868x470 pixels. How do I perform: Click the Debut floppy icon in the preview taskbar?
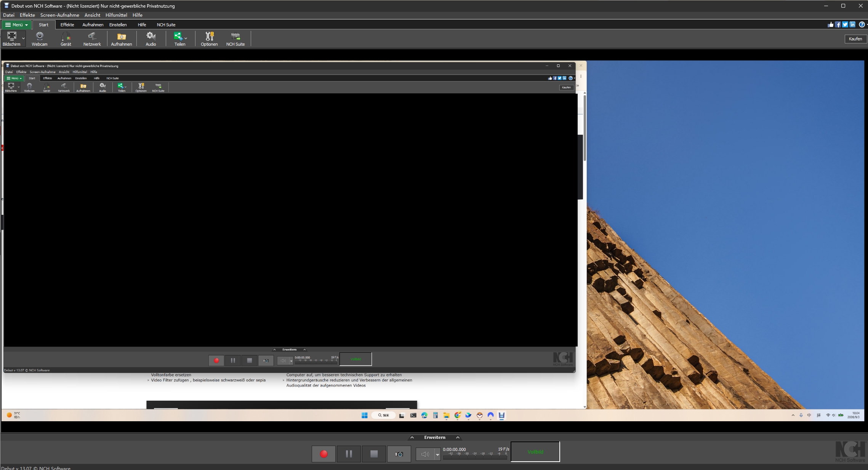click(501, 415)
